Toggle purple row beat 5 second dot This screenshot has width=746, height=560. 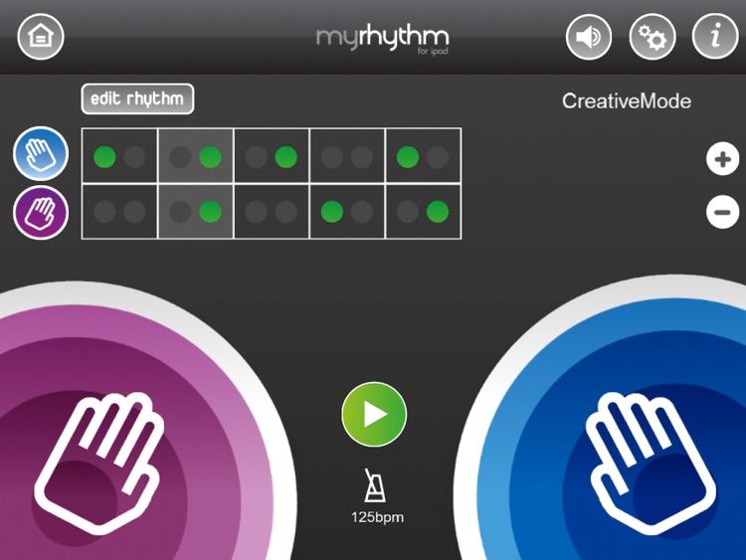pyautogui.click(x=438, y=212)
